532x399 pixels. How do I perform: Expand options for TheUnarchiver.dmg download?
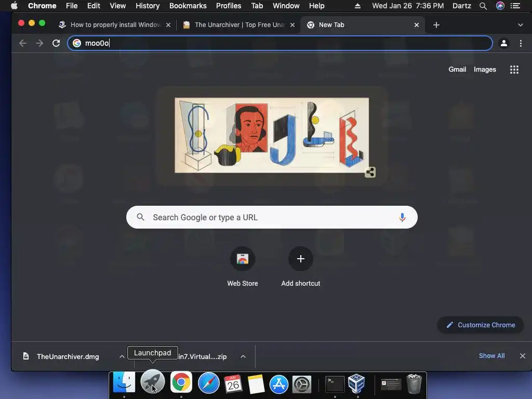click(122, 356)
